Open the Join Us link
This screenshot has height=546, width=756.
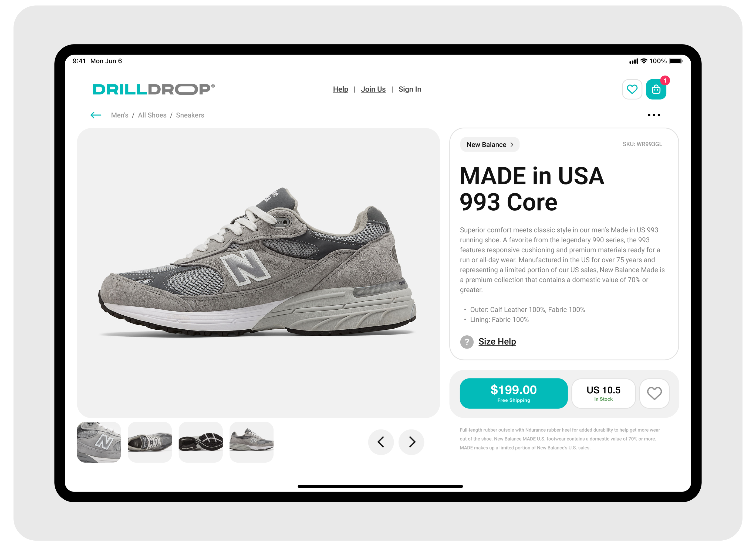[373, 89]
